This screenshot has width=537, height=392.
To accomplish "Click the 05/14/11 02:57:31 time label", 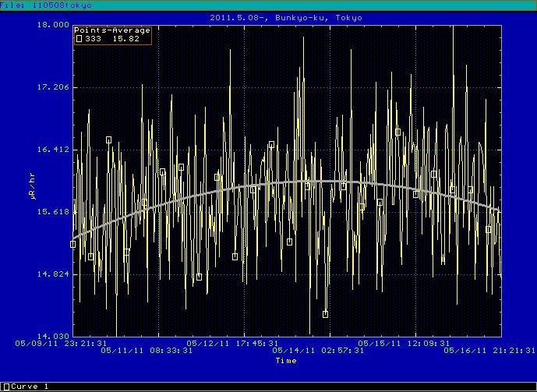I will click(315, 351).
